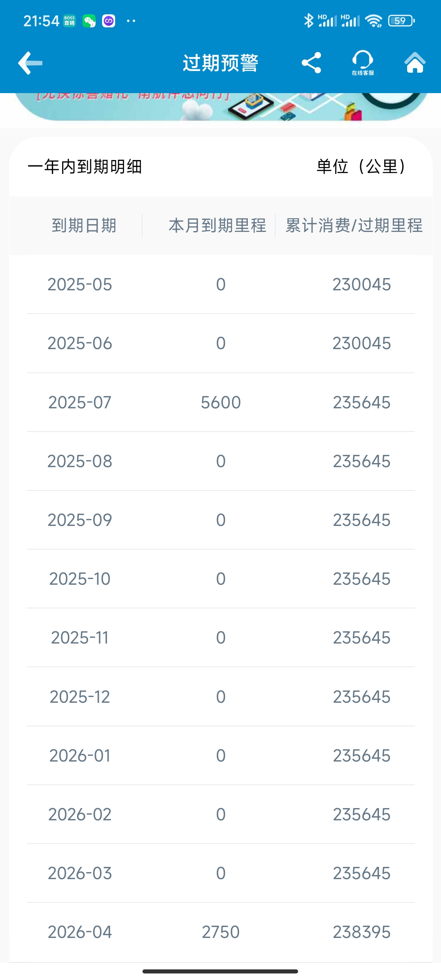Tap the Bluetooth status icon
441x980 pixels.
pyautogui.click(x=309, y=20)
